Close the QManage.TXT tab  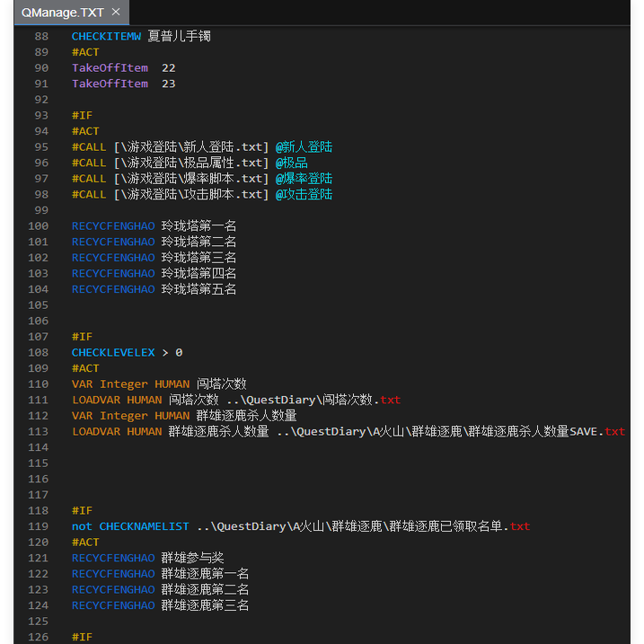[117, 13]
